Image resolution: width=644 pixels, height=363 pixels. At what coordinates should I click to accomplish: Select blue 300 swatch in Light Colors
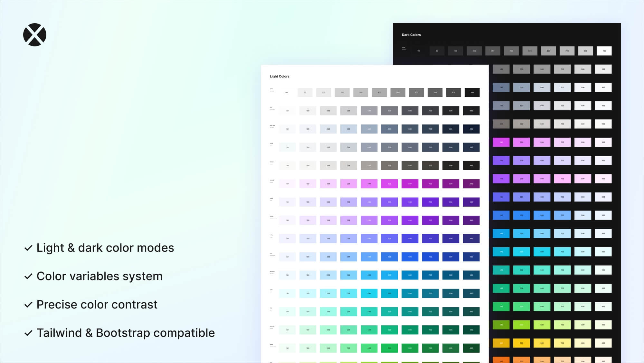coord(348,257)
